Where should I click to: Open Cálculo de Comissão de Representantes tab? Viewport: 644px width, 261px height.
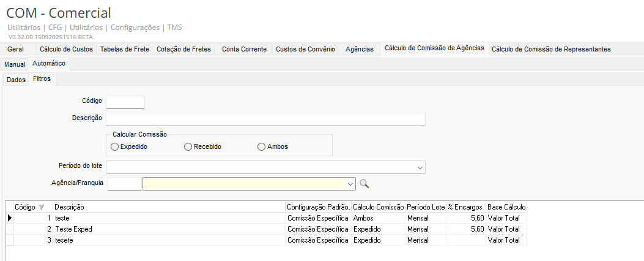tap(551, 49)
